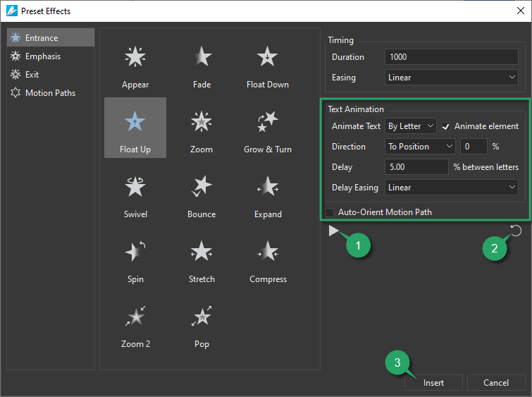Click the Insert button
The width and height of the screenshot is (532, 397).
[433, 383]
